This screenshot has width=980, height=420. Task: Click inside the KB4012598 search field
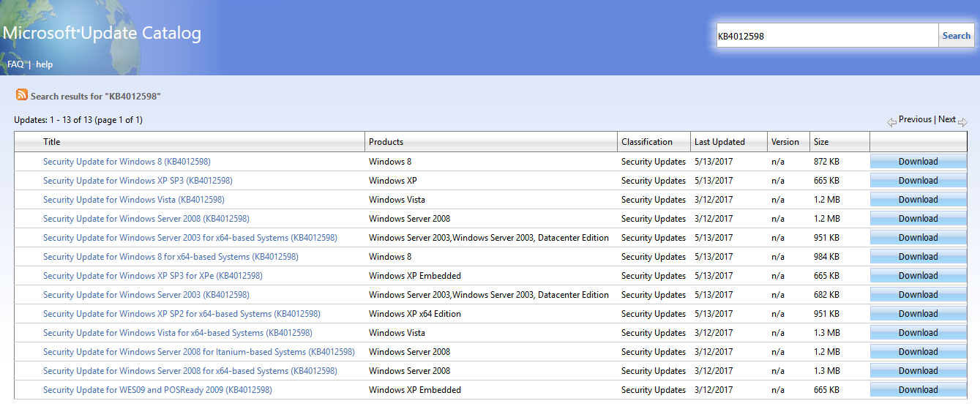(x=827, y=35)
